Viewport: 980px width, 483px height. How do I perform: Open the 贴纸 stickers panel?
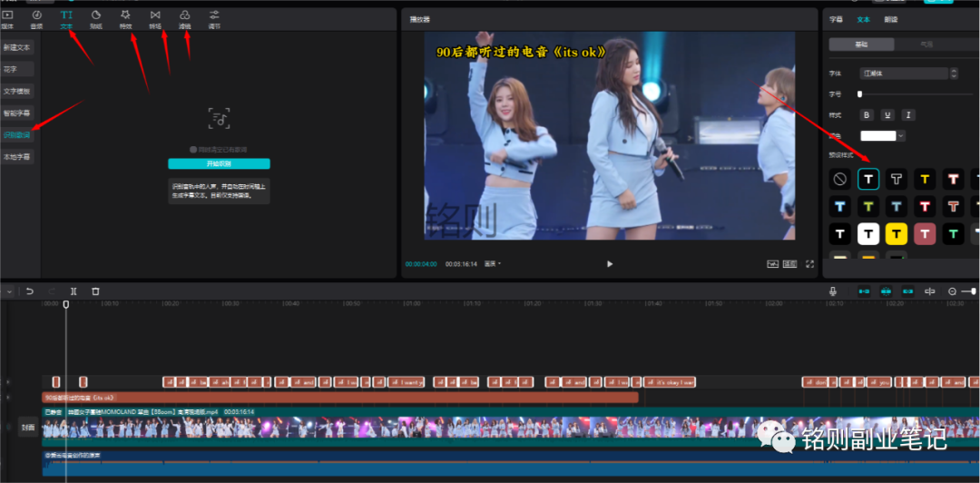coord(95,19)
